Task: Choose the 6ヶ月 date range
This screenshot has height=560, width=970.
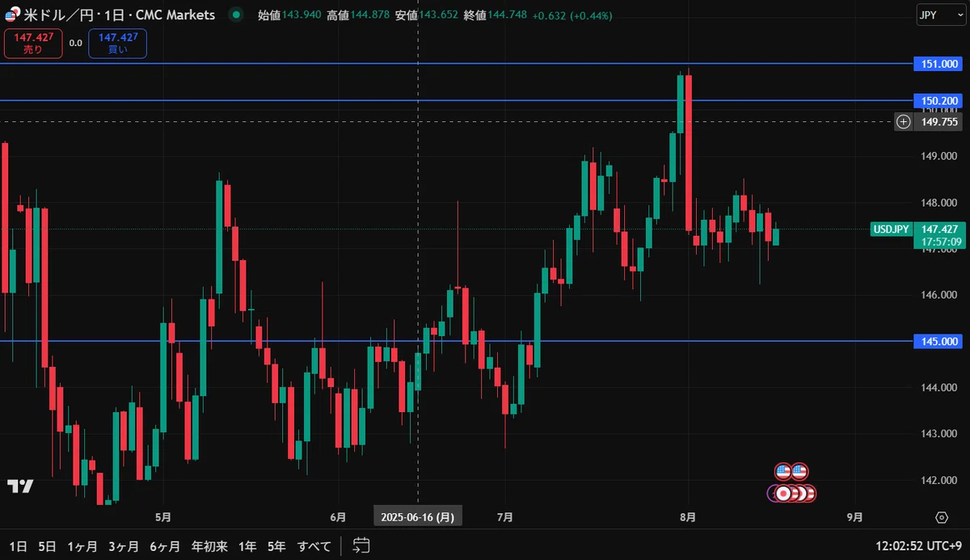Action: click(165, 546)
